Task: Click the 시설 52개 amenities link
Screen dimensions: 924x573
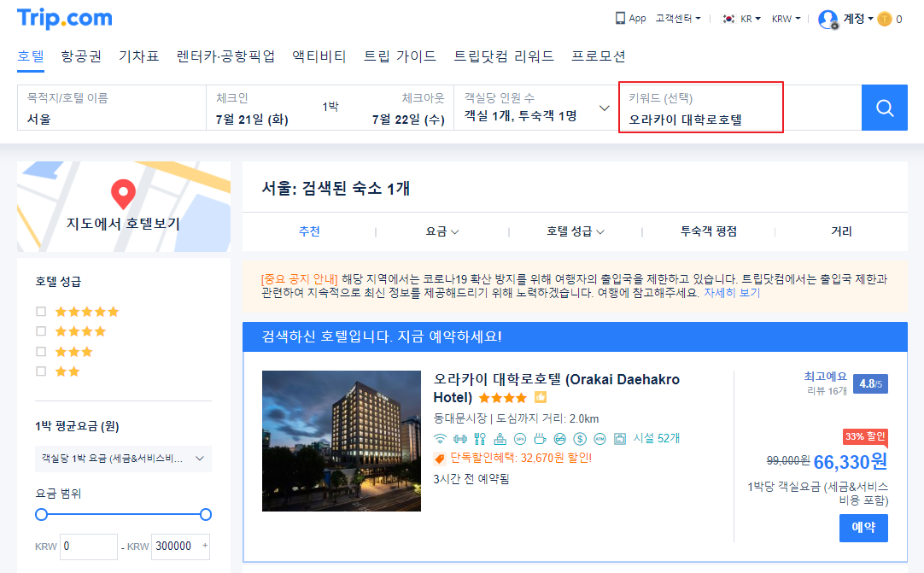Action: tap(657, 439)
